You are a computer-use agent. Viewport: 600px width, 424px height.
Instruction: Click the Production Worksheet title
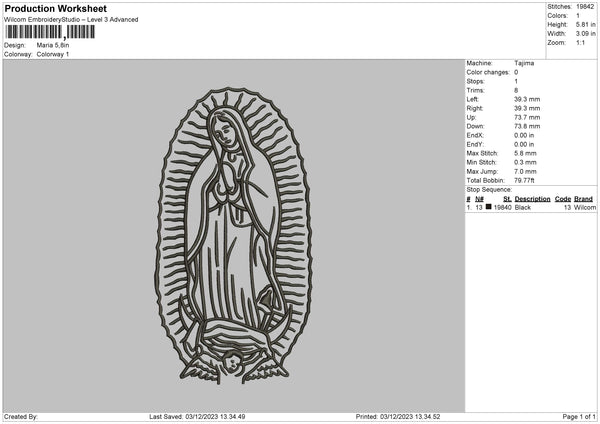pos(55,8)
